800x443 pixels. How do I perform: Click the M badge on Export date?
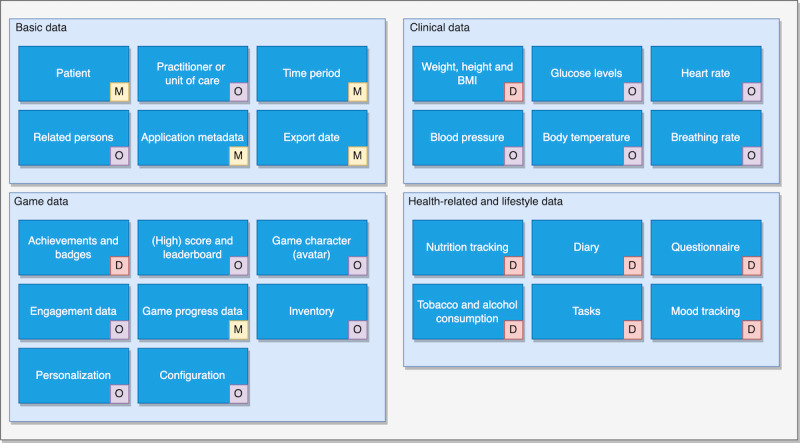(x=357, y=156)
